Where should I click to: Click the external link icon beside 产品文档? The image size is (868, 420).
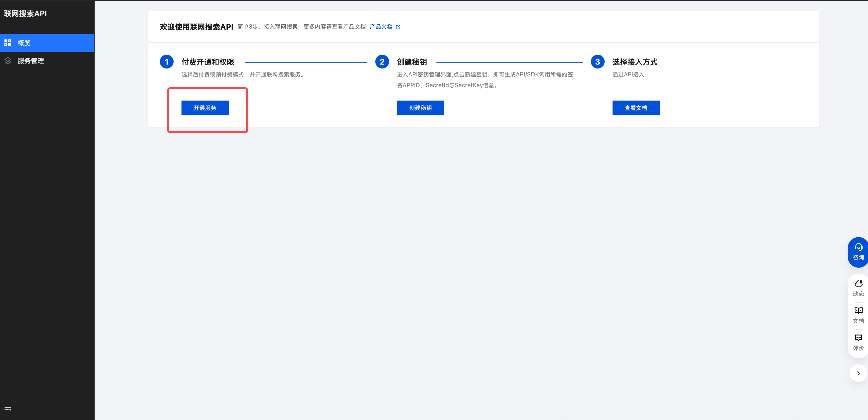point(398,27)
